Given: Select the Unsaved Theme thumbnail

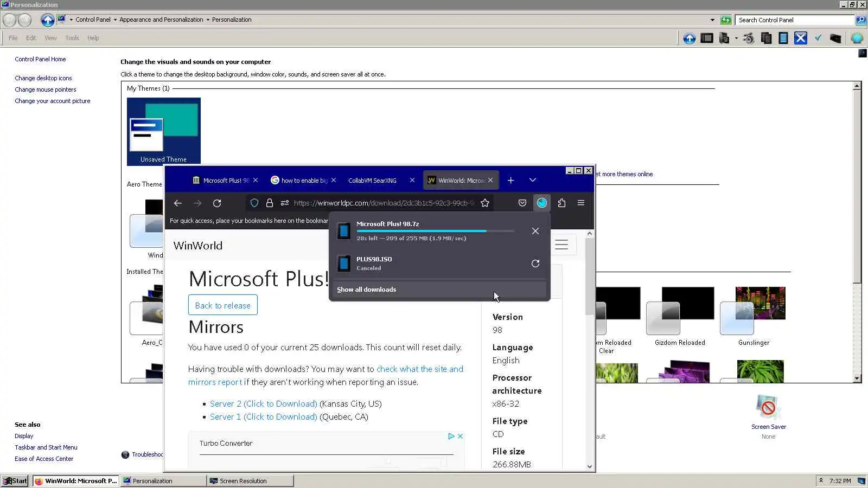Looking at the screenshot, I should [164, 131].
